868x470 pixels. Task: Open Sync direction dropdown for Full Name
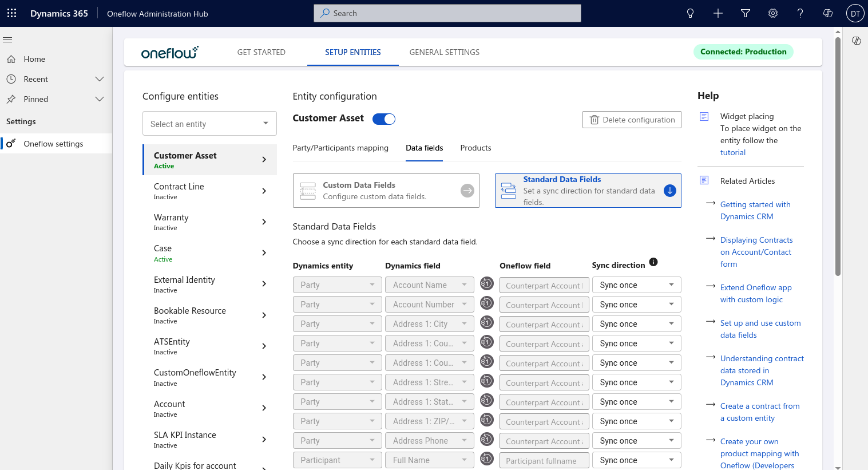637,460
